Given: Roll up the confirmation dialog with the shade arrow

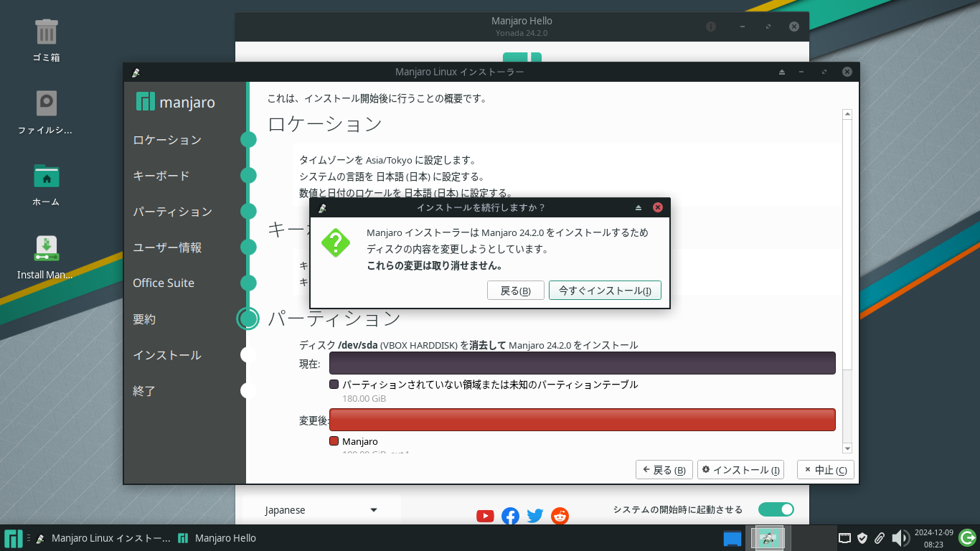Looking at the screenshot, I should click(x=639, y=208).
